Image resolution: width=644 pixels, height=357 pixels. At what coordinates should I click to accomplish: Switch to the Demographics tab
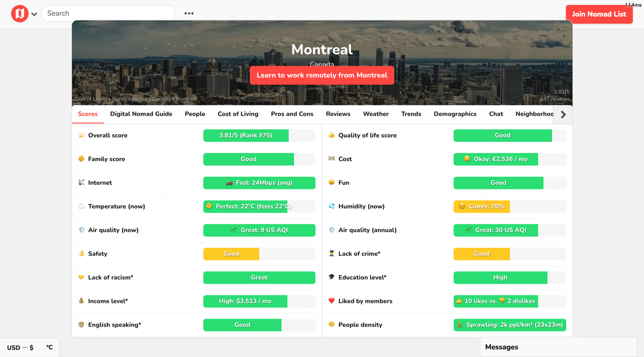click(455, 114)
